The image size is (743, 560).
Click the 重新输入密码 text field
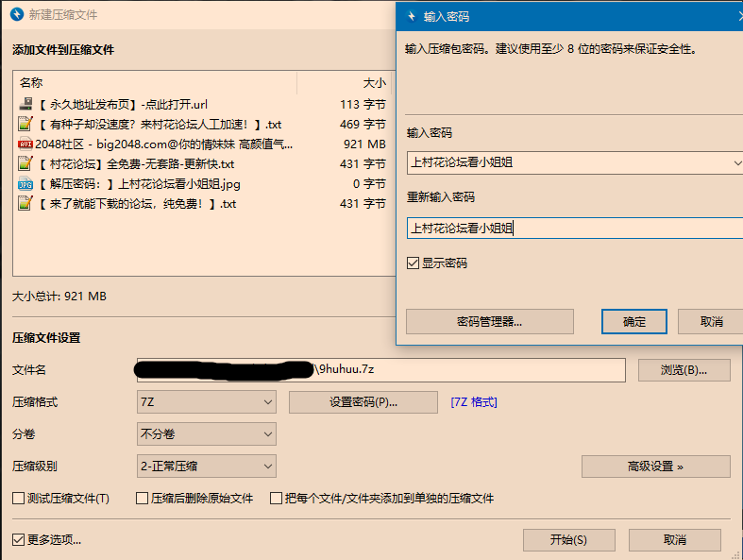coord(574,229)
